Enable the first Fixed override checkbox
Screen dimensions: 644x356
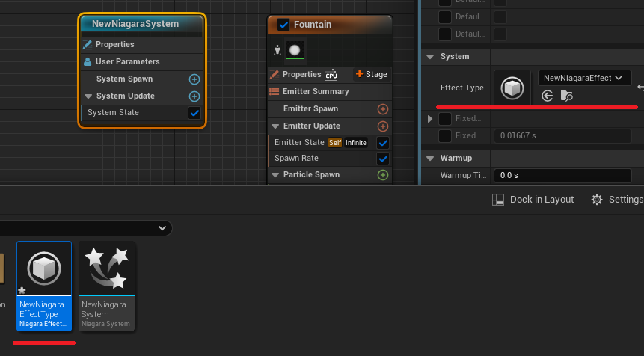[445, 119]
